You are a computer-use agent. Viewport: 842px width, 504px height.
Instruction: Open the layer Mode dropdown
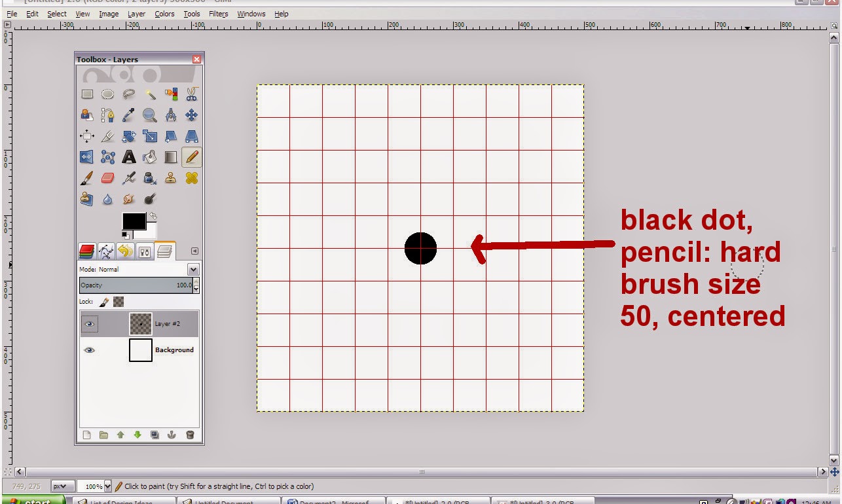point(193,269)
